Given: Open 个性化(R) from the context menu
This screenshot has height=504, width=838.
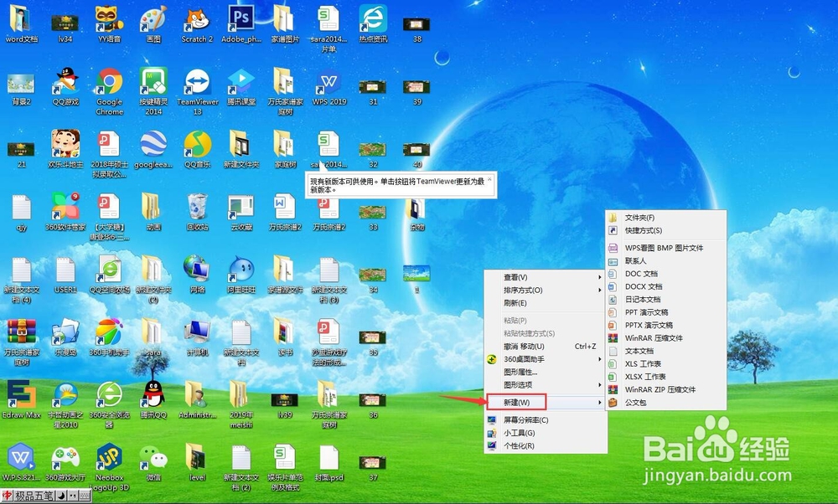Looking at the screenshot, I should [546, 445].
